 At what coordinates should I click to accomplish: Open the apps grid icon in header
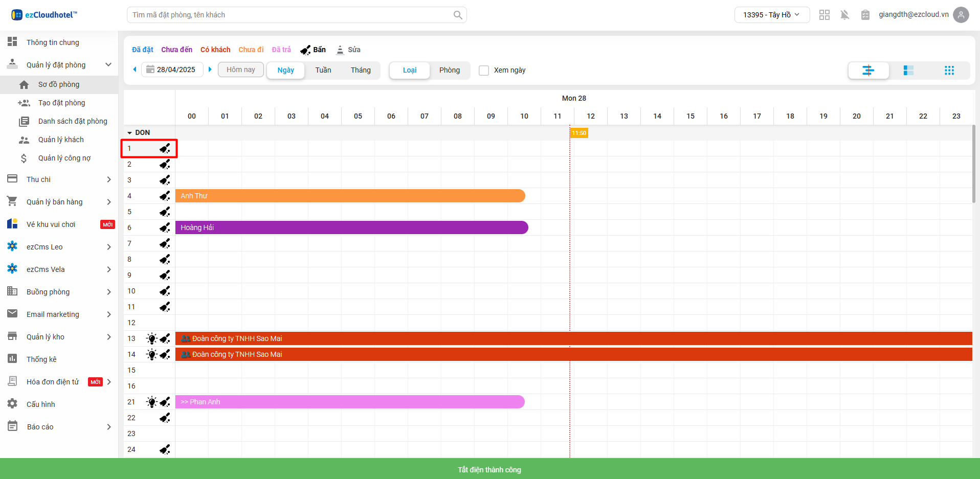[x=824, y=15]
